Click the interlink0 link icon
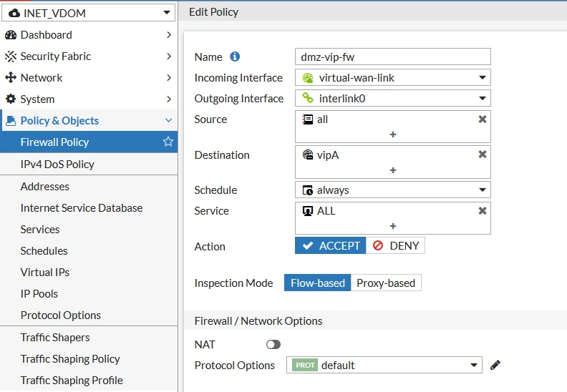This screenshot has width=567, height=392. click(x=308, y=98)
